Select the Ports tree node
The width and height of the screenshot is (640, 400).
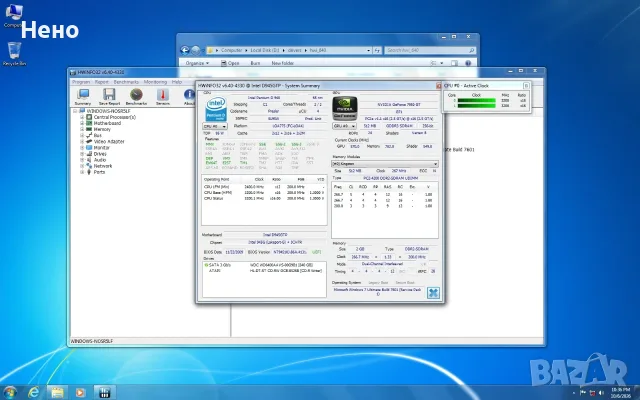point(99,172)
